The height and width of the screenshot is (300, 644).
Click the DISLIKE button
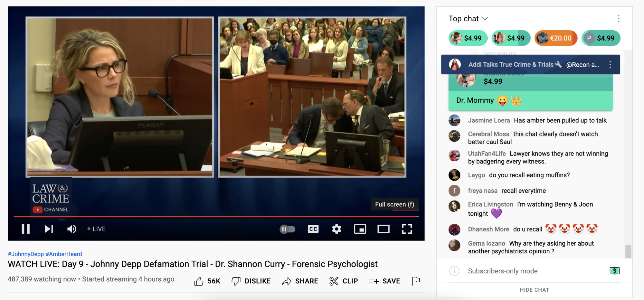coord(251,281)
